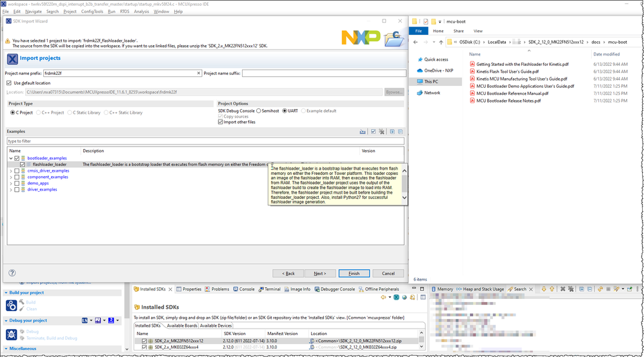Collapse the bootloader_examples tree node
This screenshot has height=357, width=644.
pyautogui.click(x=11, y=158)
